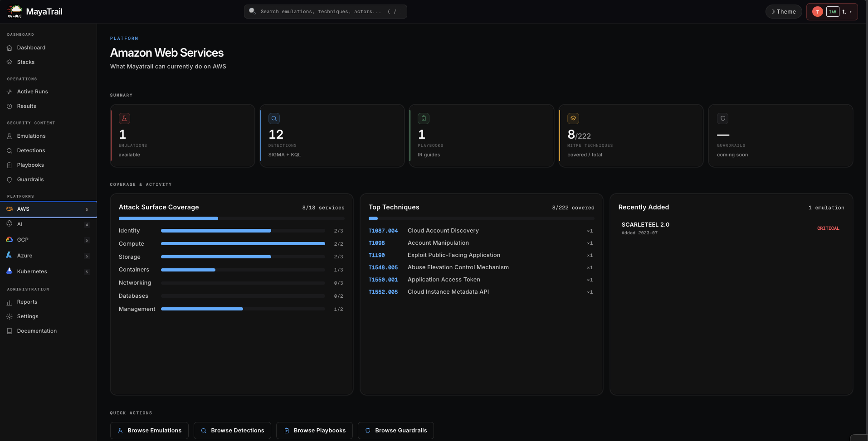The width and height of the screenshot is (868, 441).
Task: Open technique T1190 link
Action: pos(376,255)
